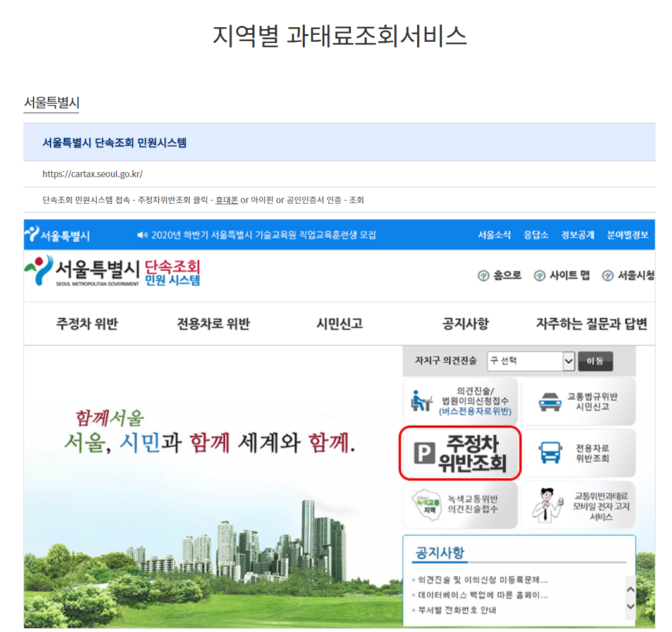Click the parking P icon in 주정차 위반조회
The width and height of the screenshot is (672, 632).
424,453
